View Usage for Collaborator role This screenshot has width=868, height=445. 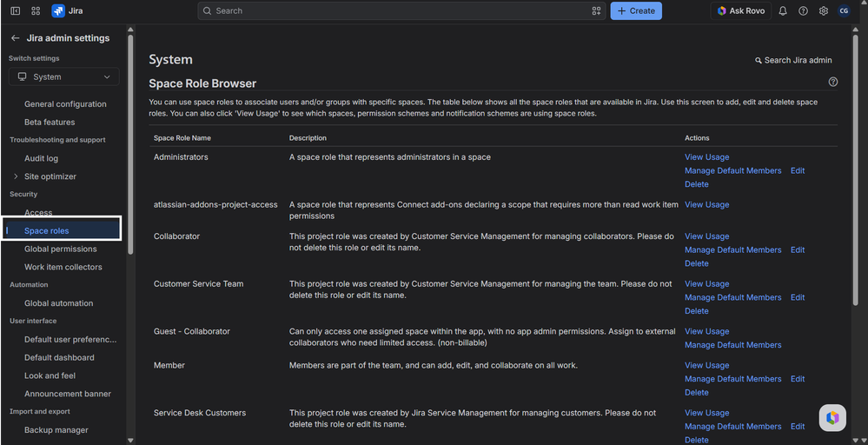pos(707,236)
